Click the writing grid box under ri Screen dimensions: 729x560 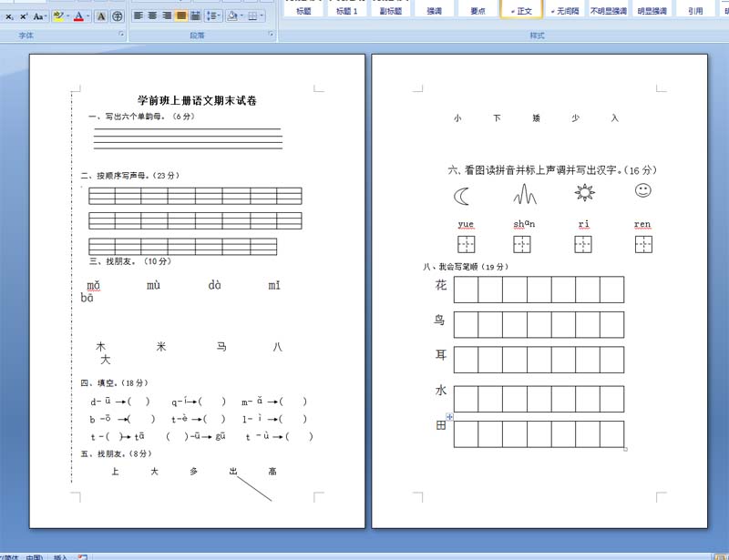(583, 244)
